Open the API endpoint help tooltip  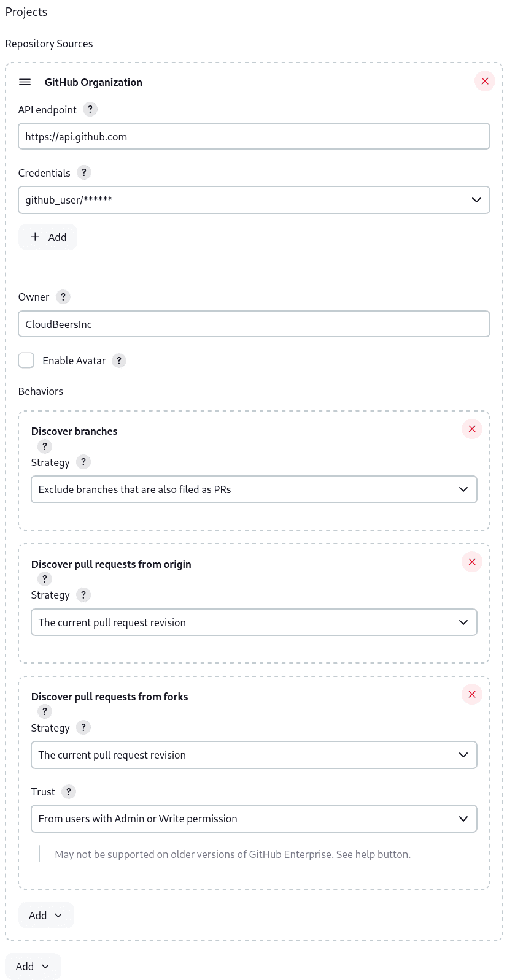tap(90, 109)
